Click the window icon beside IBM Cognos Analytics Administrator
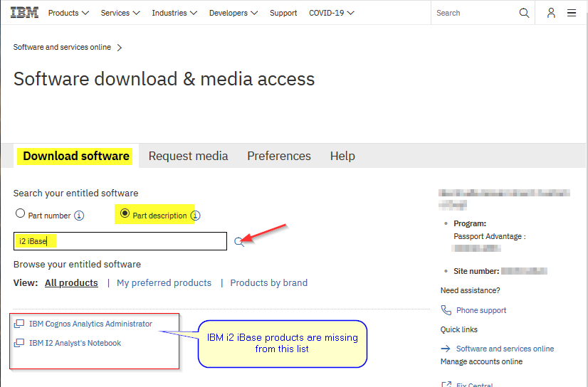Screen dimensions: 588x387 click(19, 324)
